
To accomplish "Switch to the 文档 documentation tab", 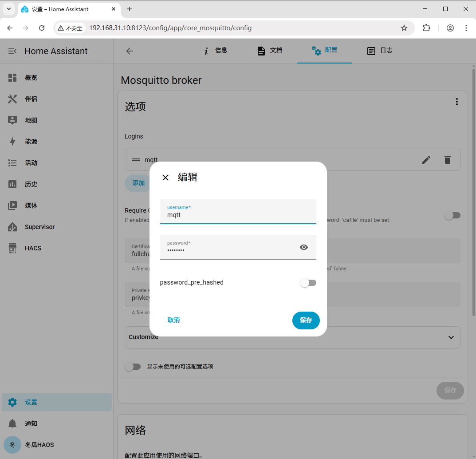I will point(270,51).
